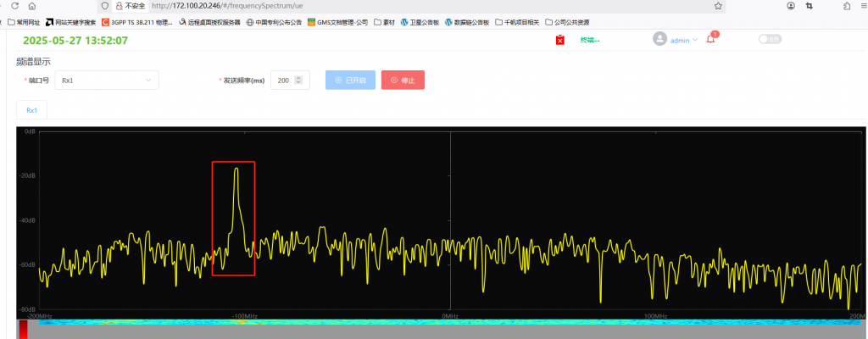
Task: Click the red waterfall color scale bar
Action: [x=23, y=329]
